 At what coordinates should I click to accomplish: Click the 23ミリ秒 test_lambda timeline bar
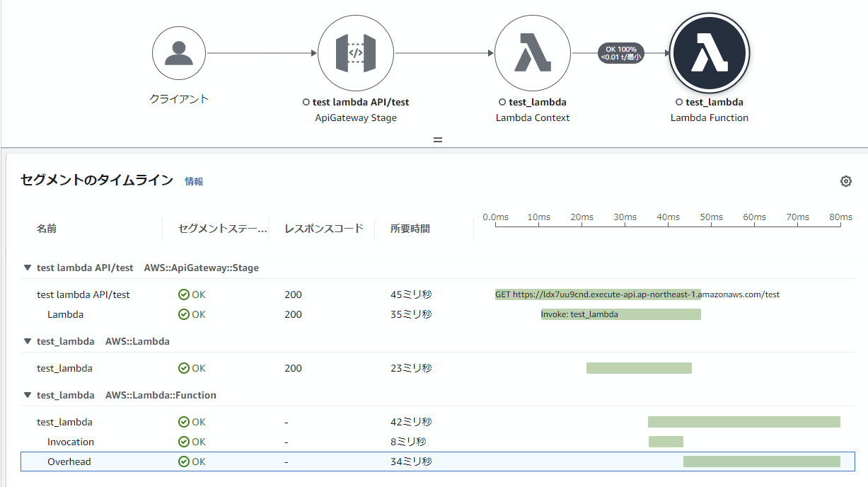tap(639, 368)
